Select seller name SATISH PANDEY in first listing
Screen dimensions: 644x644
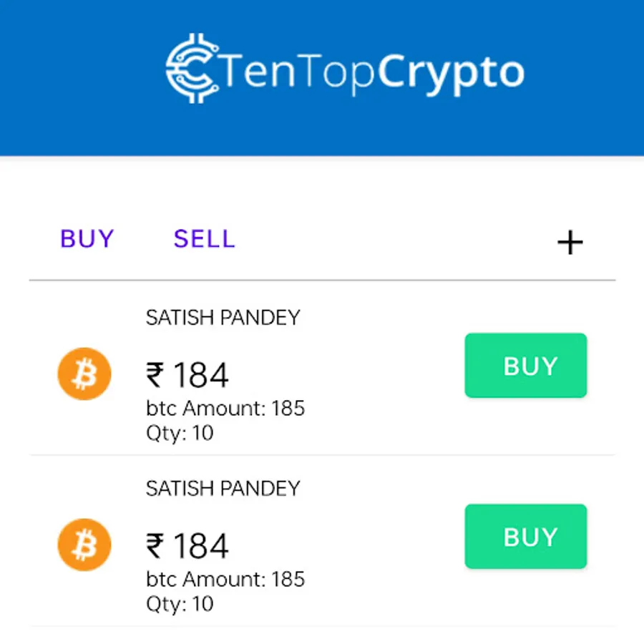pyautogui.click(x=223, y=318)
